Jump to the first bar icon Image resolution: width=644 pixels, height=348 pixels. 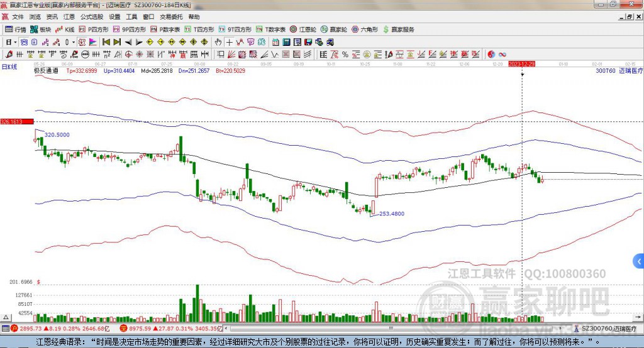(106, 42)
